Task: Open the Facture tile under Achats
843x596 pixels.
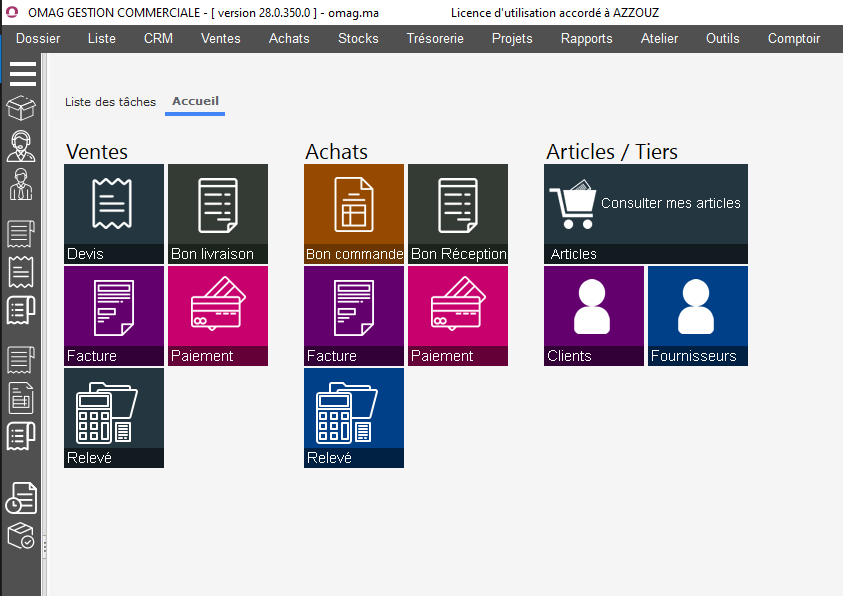Action: [354, 316]
